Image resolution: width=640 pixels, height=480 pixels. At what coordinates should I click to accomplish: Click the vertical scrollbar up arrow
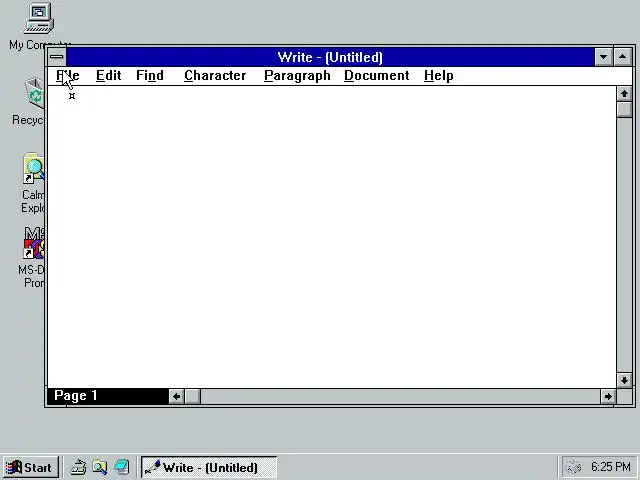pyautogui.click(x=624, y=94)
